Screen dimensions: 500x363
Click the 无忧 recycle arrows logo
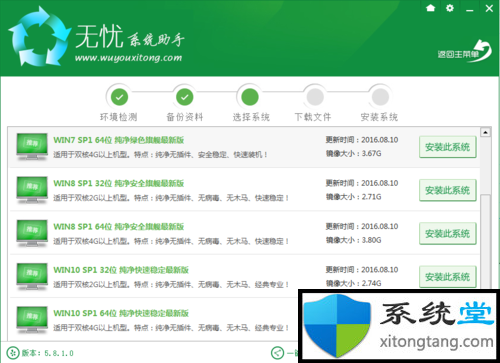(x=39, y=36)
